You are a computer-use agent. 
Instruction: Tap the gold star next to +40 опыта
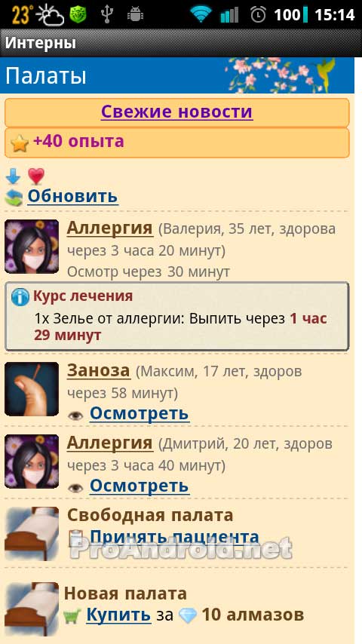20,143
